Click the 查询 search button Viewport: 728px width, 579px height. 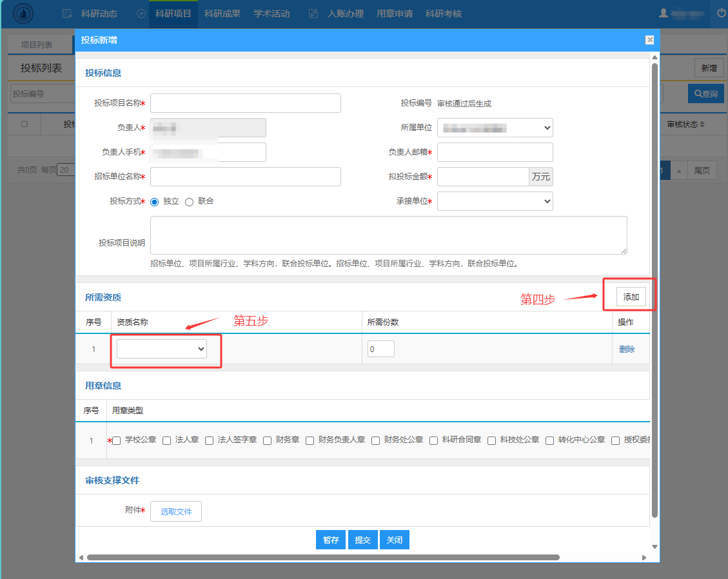(705, 93)
